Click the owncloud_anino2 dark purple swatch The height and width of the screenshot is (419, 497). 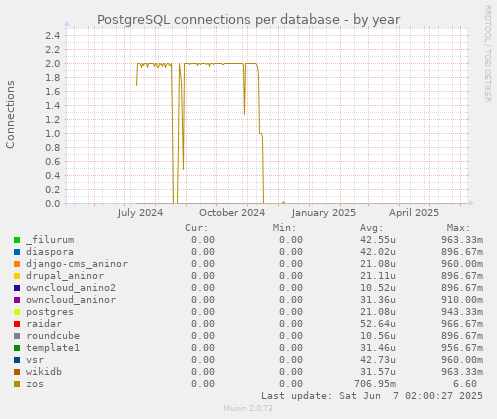point(17,288)
